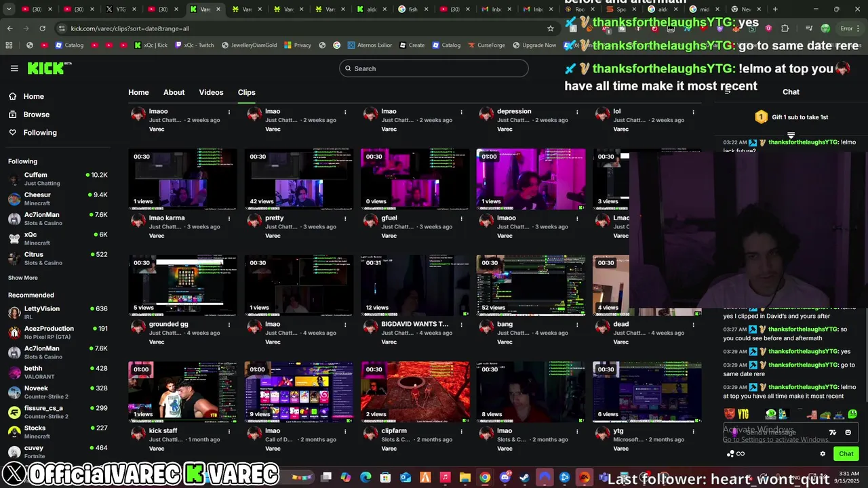
Task: Click the Browse sidebar icon
Action: [13, 115]
